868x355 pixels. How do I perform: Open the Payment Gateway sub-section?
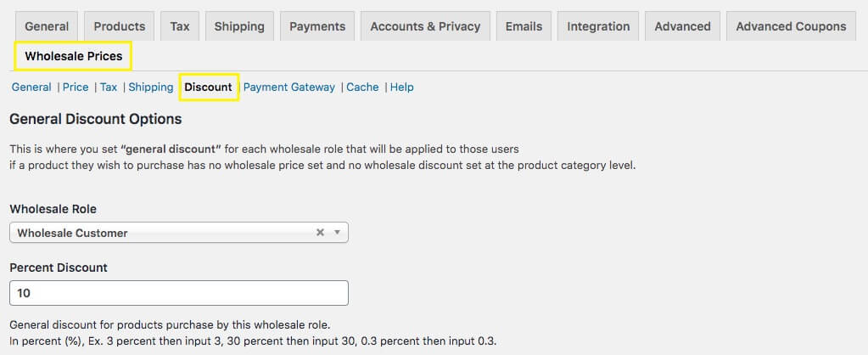point(289,87)
